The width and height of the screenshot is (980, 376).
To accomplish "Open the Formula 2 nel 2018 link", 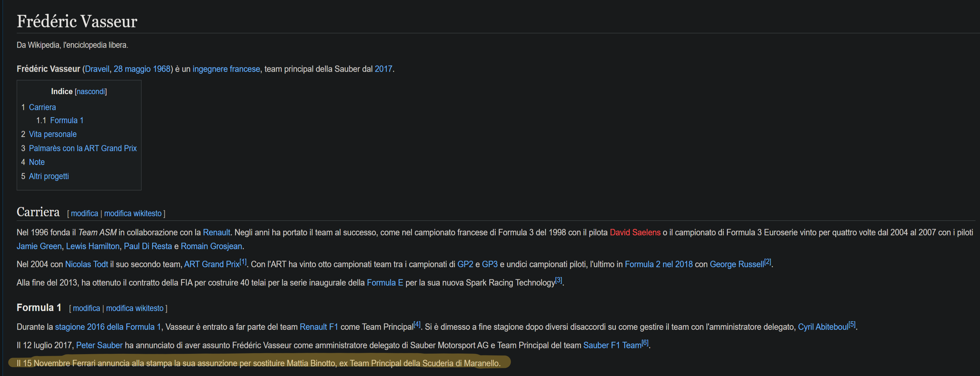I will coord(658,264).
